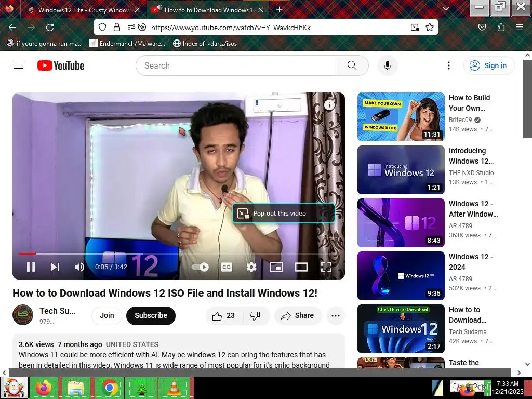Click the address bar URL
Image resolution: width=532 pixels, height=399 pixels.
point(231,28)
